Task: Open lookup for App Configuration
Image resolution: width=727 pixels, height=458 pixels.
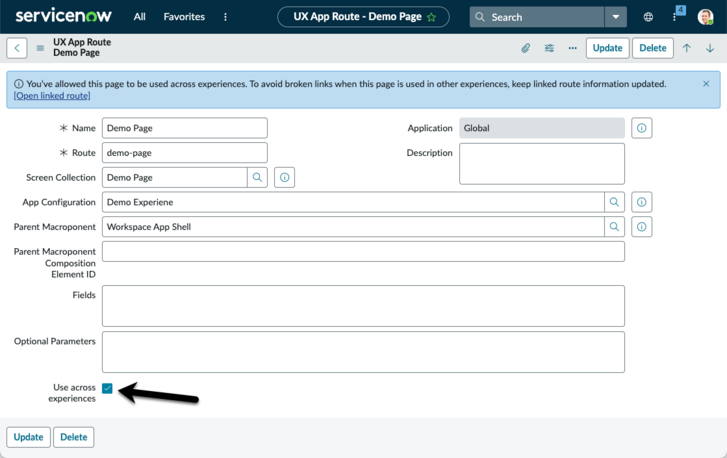Action: (614, 202)
